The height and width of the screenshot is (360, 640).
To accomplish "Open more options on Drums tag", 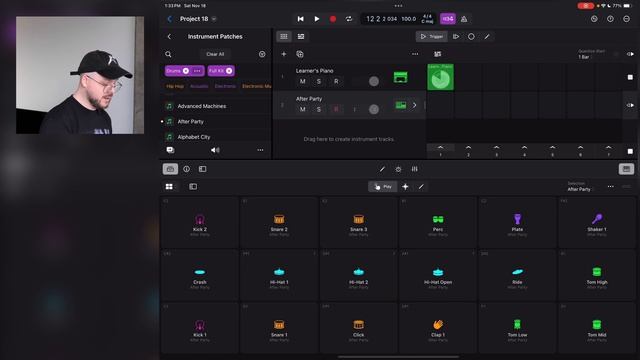I will point(197,71).
